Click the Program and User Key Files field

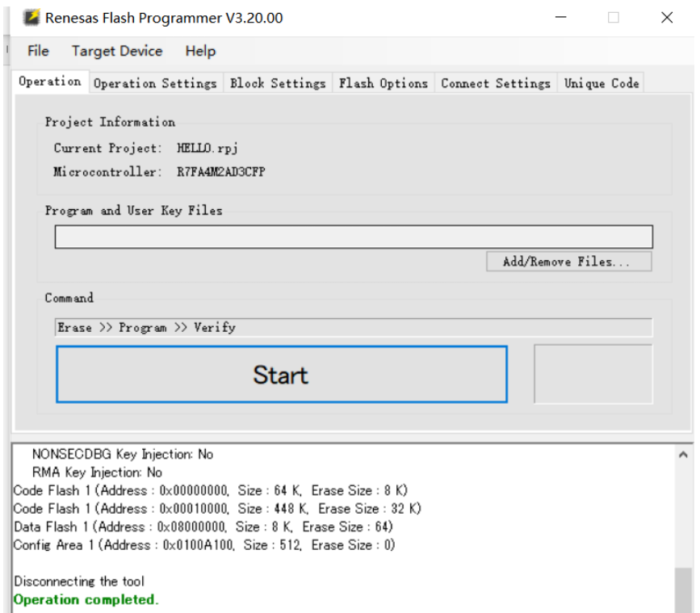tap(354, 237)
